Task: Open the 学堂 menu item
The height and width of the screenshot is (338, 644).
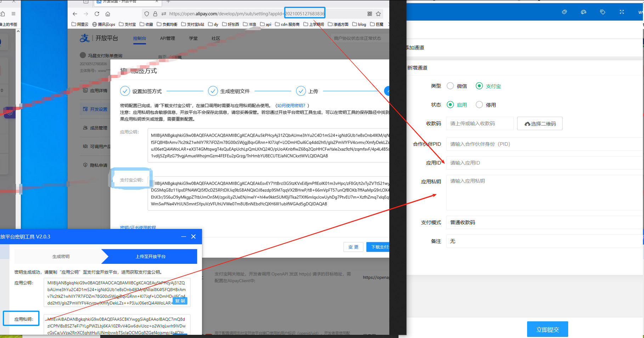Action: pos(193,38)
